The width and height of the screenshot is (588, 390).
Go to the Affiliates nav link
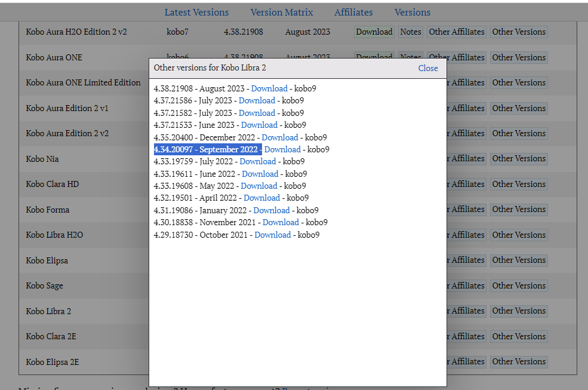pyautogui.click(x=353, y=13)
